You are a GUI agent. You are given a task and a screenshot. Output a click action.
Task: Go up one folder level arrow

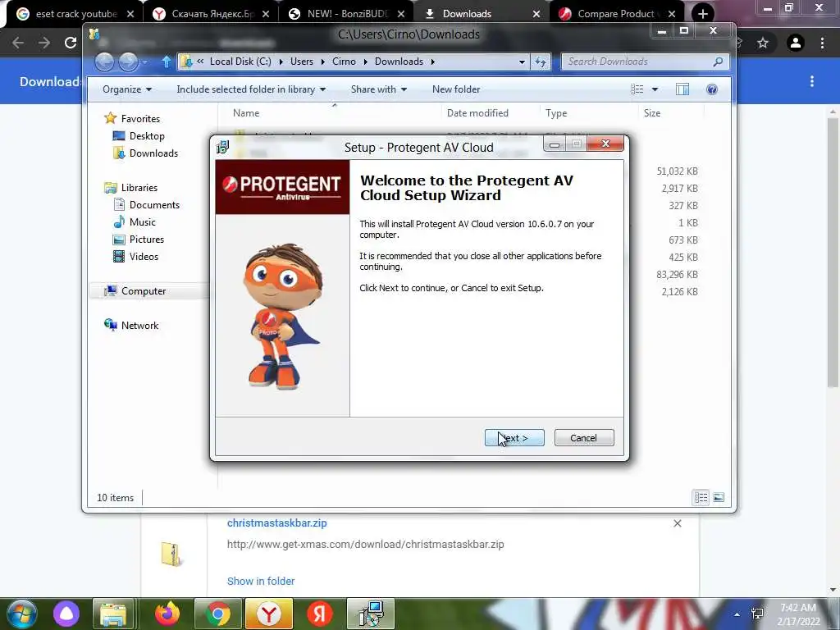(166, 62)
